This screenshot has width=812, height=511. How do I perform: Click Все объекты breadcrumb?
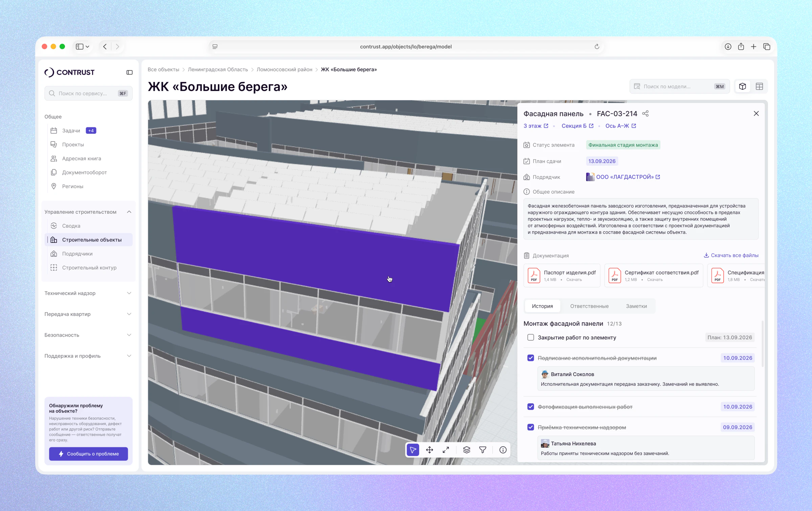[163, 69]
